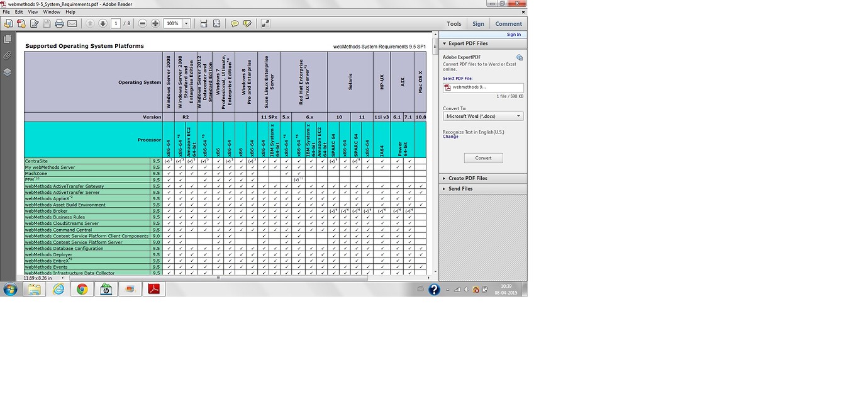Open Internet Explorer from taskbar

(58, 289)
